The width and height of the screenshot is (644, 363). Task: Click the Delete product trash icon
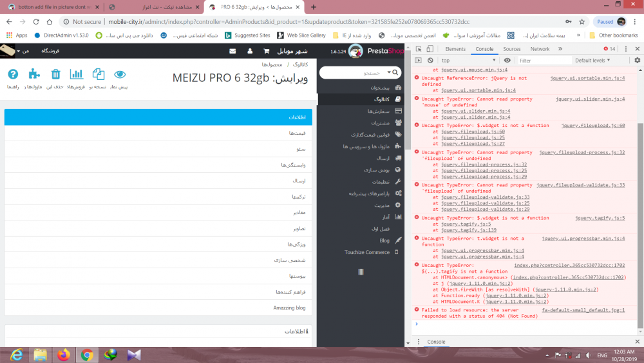point(55,74)
